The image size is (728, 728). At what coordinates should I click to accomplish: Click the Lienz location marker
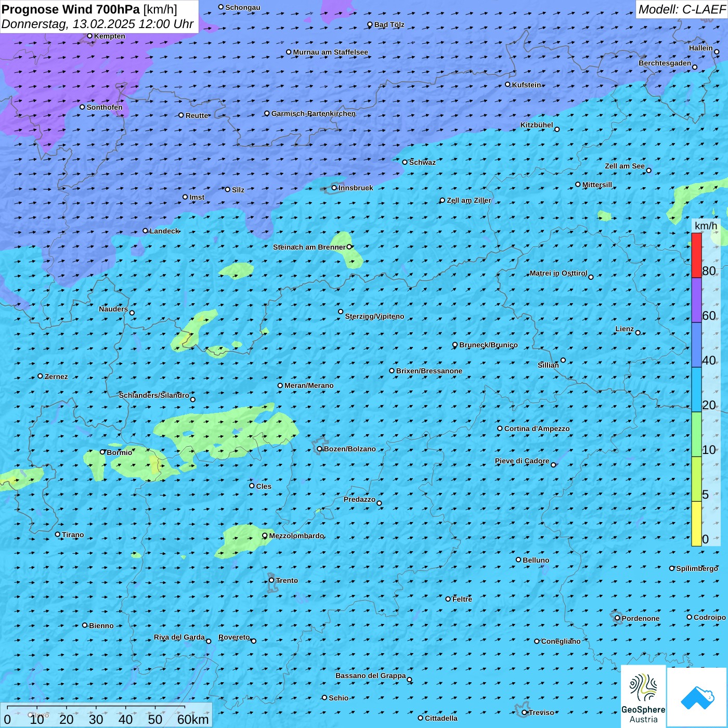(x=638, y=333)
